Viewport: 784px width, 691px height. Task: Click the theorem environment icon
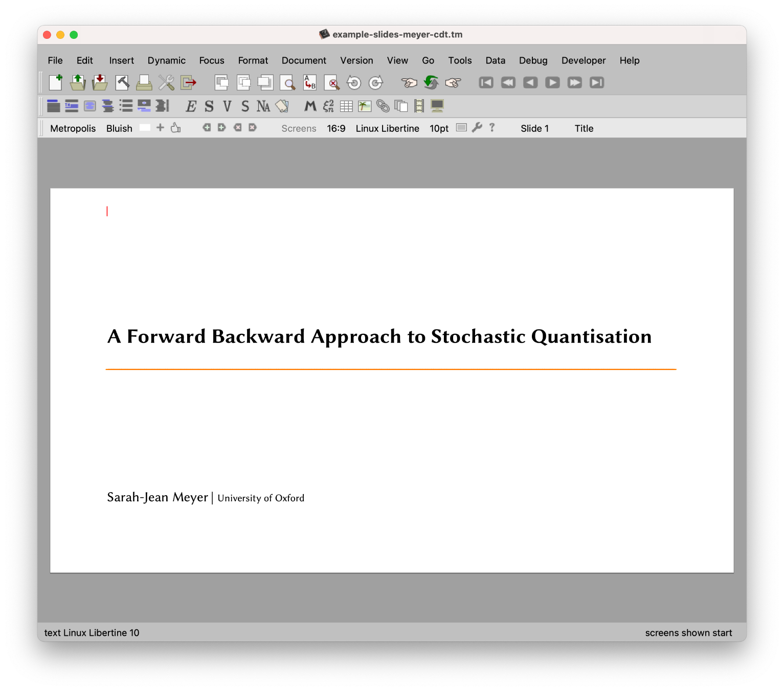click(72, 106)
